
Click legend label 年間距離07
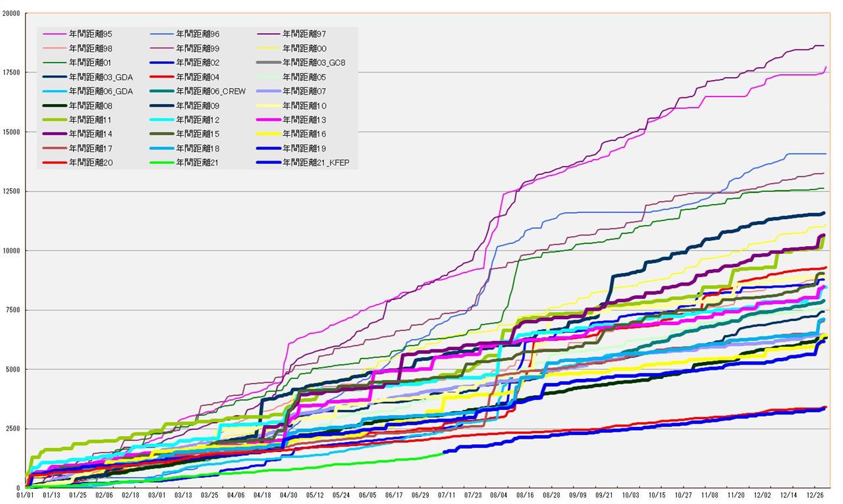pyautogui.click(x=304, y=91)
